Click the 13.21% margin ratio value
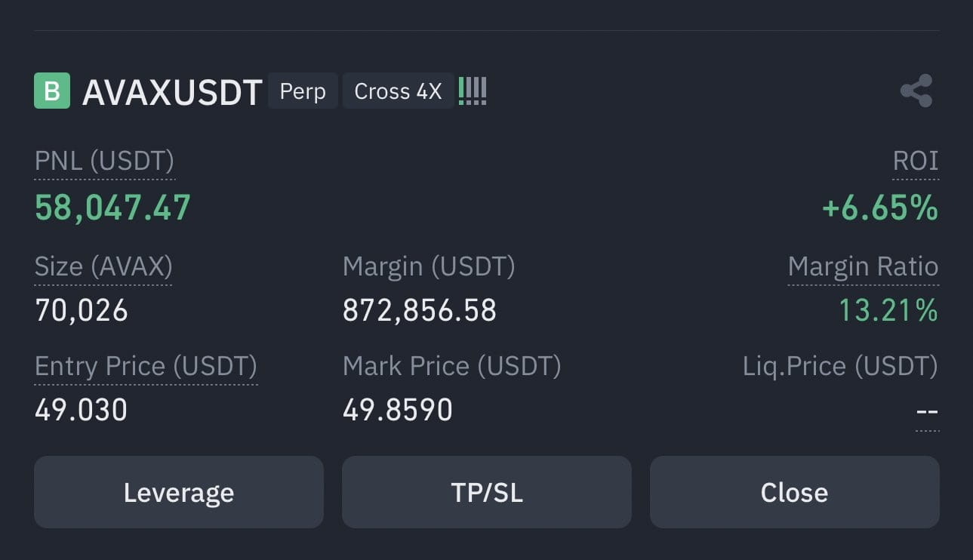 (x=888, y=310)
